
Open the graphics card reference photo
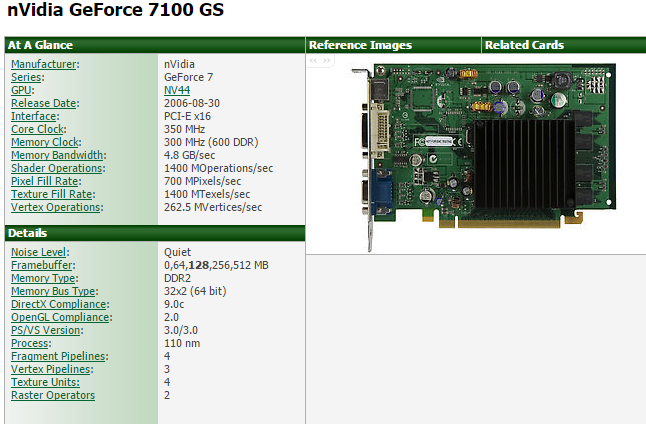coord(484,156)
